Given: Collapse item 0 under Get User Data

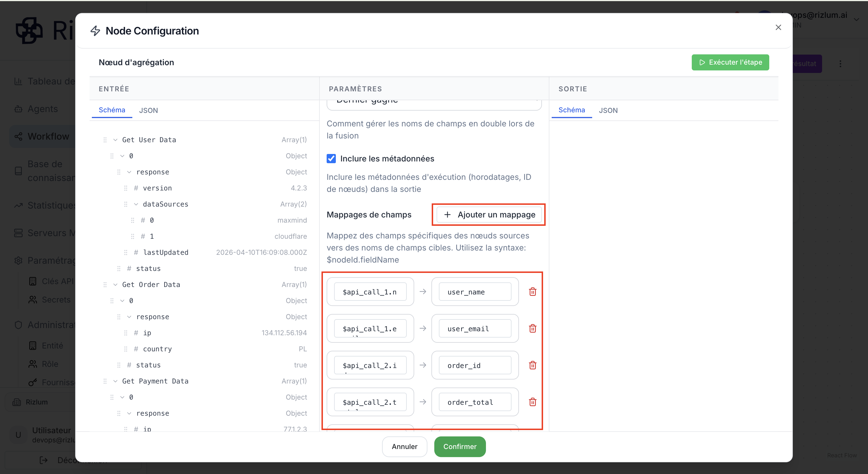Looking at the screenshot, I should pyautogui.click(x=122, y=156).
